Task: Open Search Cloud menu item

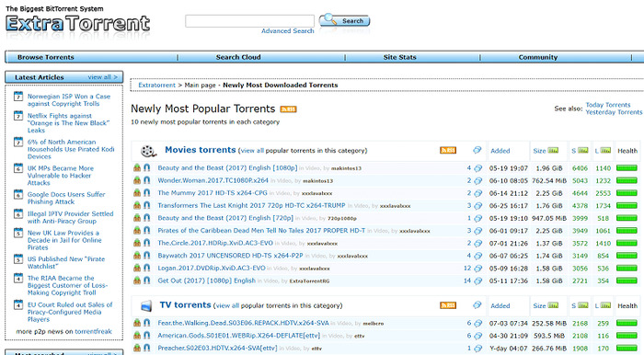Action: tap(238, 57)
